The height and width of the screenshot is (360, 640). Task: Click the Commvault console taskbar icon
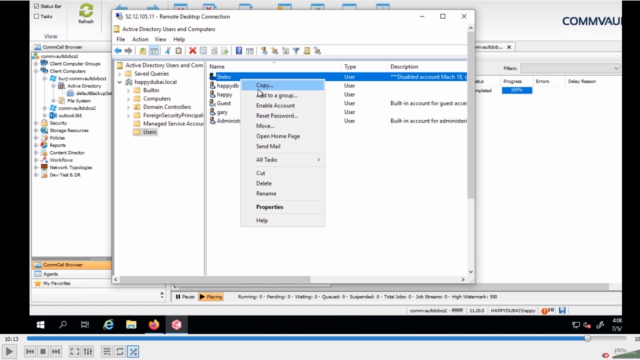pyautogui.click(x=176, y=325)
